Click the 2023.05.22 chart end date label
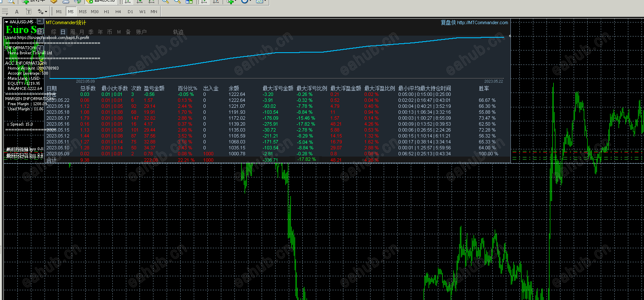The width and height of the screenshot is (644, 300). [x=493, y=81]
